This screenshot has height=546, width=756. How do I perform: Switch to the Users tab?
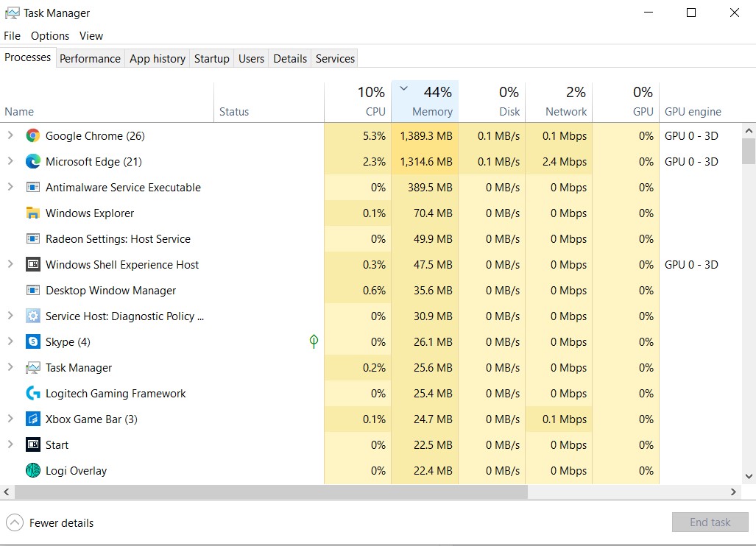coord(251,58)
